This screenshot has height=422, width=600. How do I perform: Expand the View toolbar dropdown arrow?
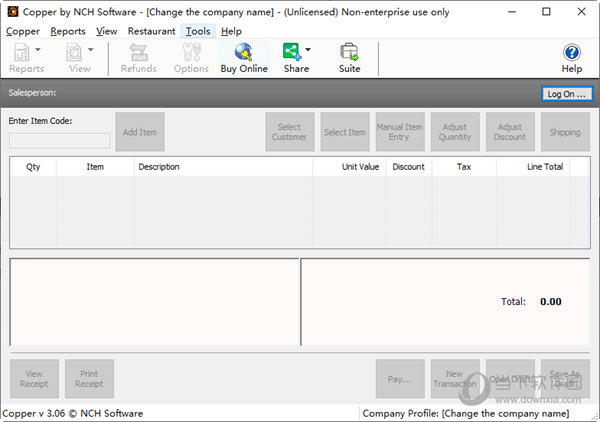point(91,49)
